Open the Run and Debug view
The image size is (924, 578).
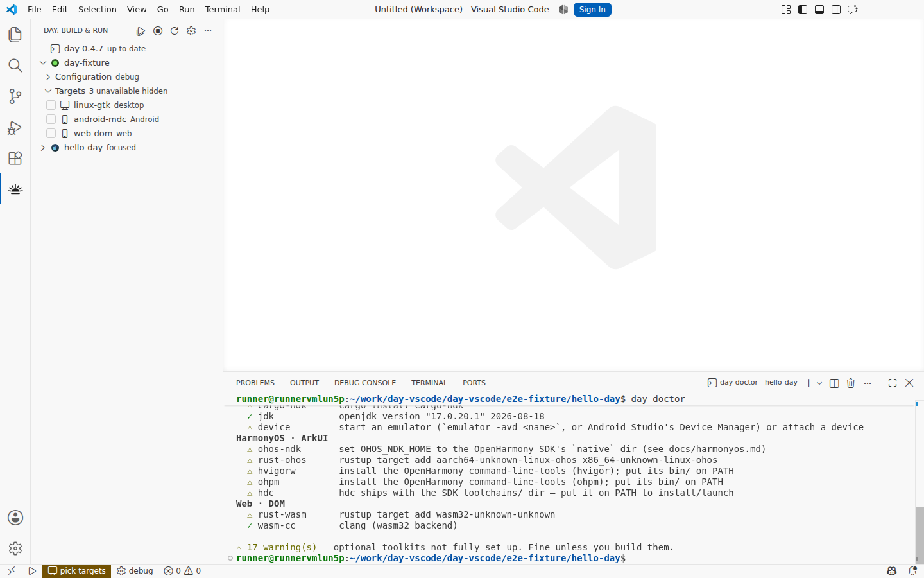(x=15, y=127)
